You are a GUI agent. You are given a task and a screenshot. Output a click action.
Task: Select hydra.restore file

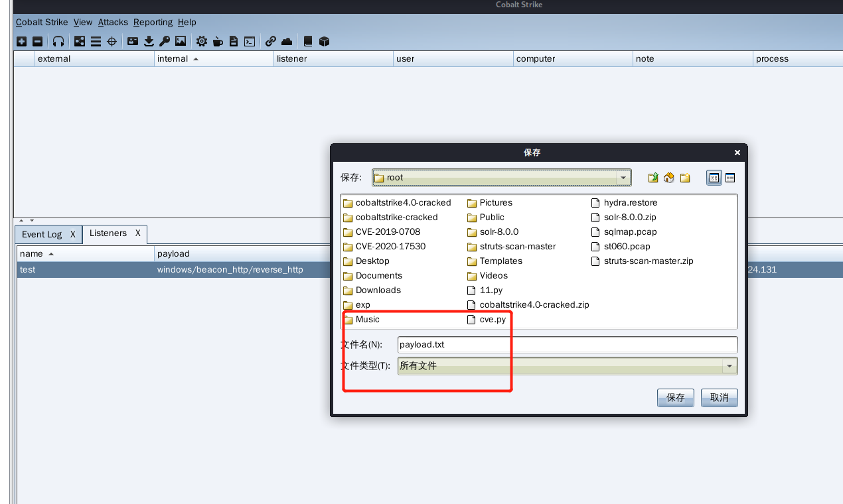[625, 203]
